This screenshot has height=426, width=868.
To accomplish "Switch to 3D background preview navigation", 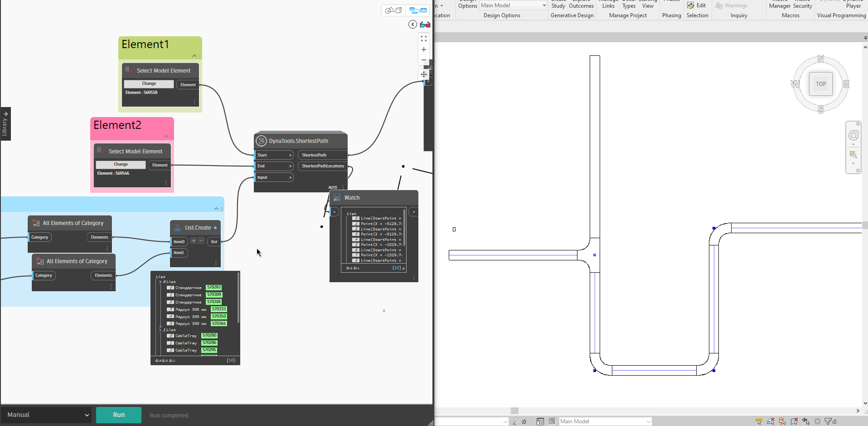I will 393,10.
